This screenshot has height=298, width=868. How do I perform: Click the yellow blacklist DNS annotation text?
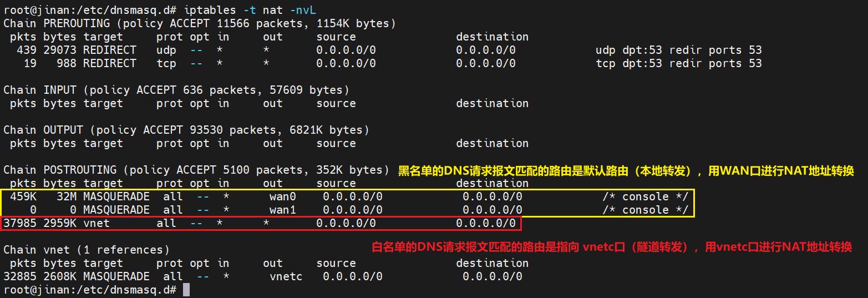point(626,171)
